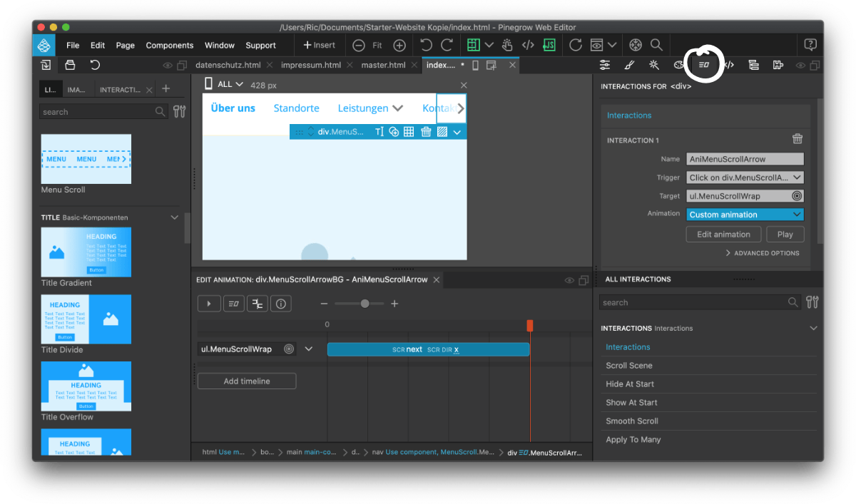The image size is (856, 504).
Task: Select the Title Gradient thumbnail
Action: 86,252
